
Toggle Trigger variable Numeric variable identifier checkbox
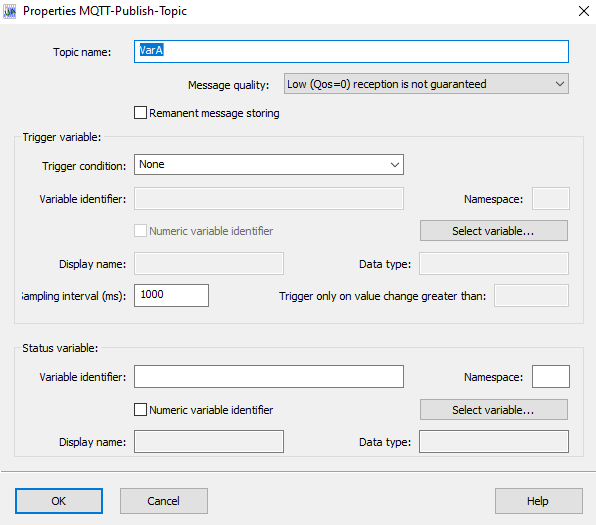(x=140, y=231)
